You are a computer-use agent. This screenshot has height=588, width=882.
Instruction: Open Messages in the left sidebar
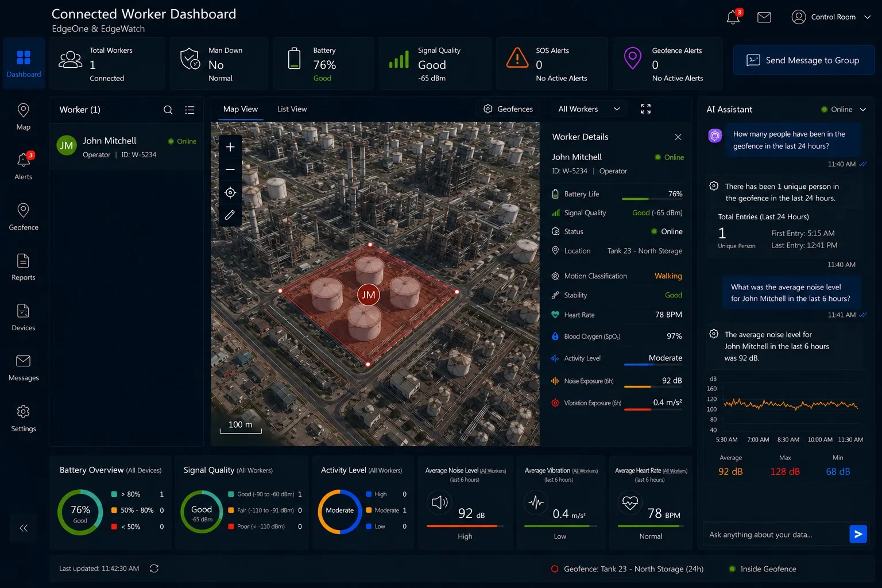click(x=24, y=367)
